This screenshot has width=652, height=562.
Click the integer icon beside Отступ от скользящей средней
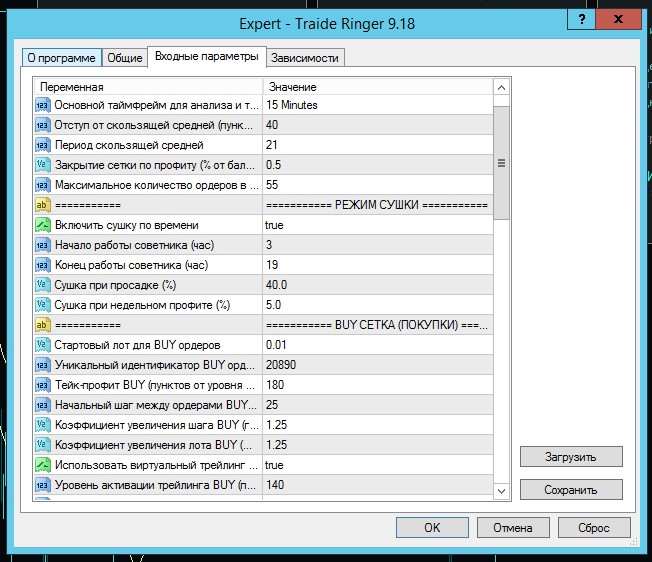(x=42, y=125)
